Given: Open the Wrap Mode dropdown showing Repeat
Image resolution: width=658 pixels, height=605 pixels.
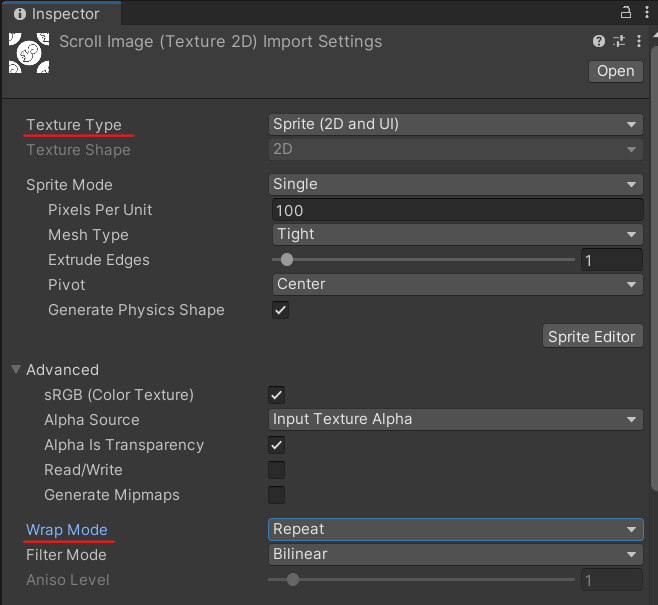Looking at the screenshot, I should pos(456,529).
